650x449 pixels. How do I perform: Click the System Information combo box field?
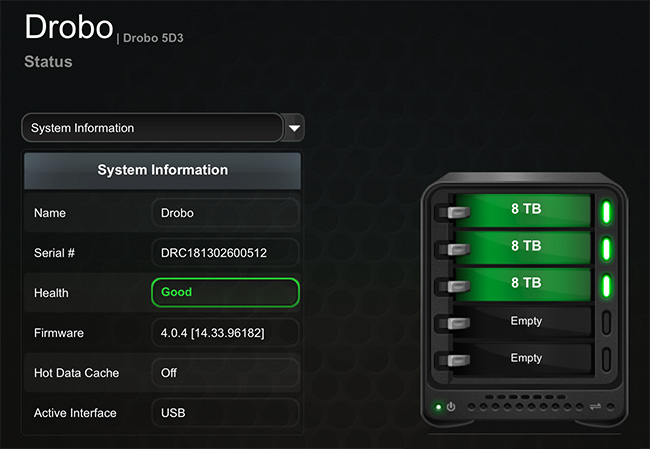[153, 128]
